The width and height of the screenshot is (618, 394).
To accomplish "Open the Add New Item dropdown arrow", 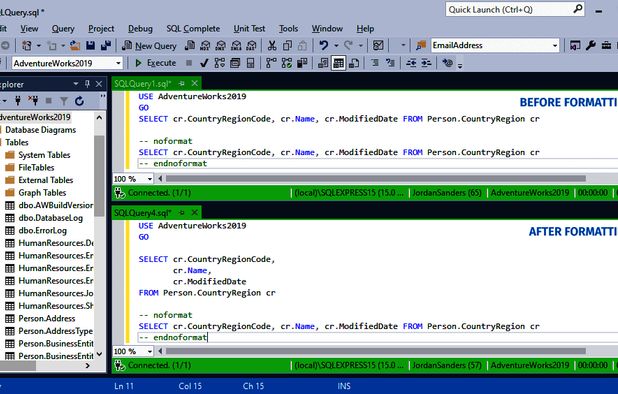I will (x=63, y=46).
